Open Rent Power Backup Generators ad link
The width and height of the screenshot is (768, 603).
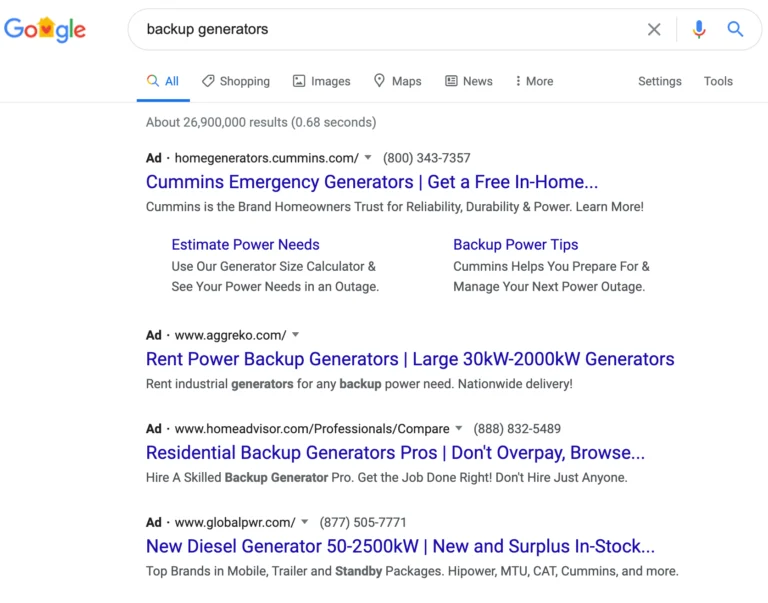point(410,360)
